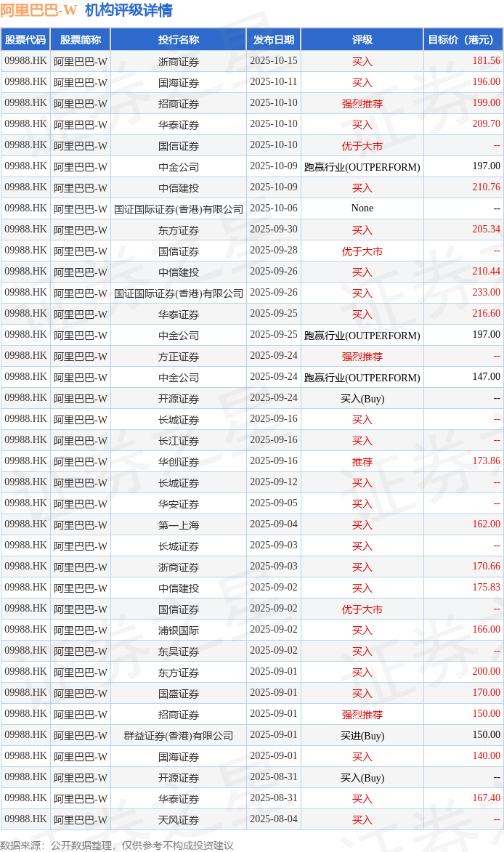Select the date 2025-09-28
This screenshot has height=852, width=504.
(x=274, y=250)
